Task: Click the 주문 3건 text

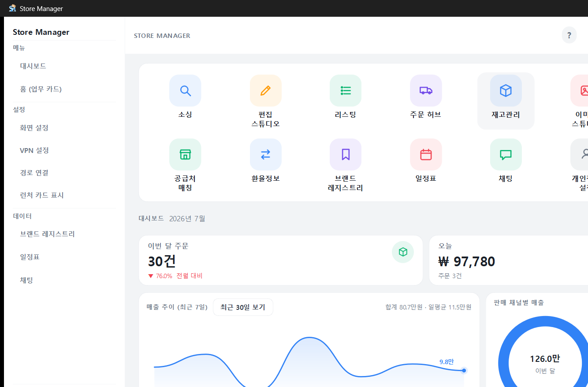Action: [450, 276]
